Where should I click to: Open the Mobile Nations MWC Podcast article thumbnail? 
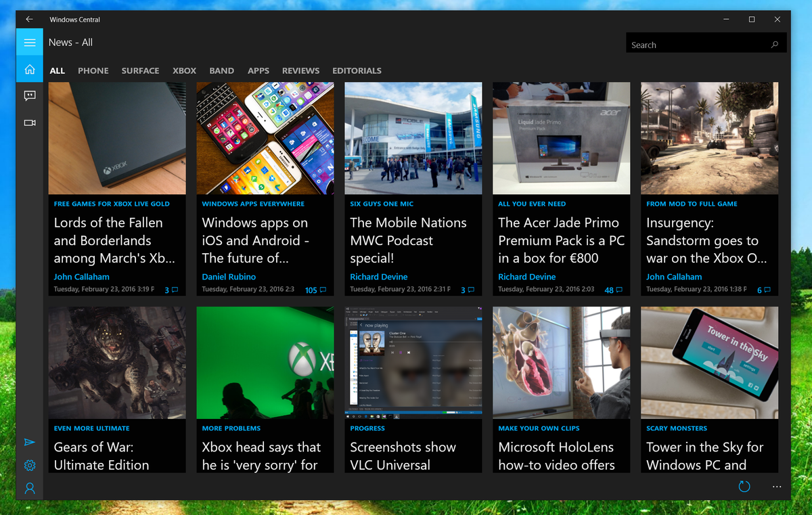coord(413,138)
